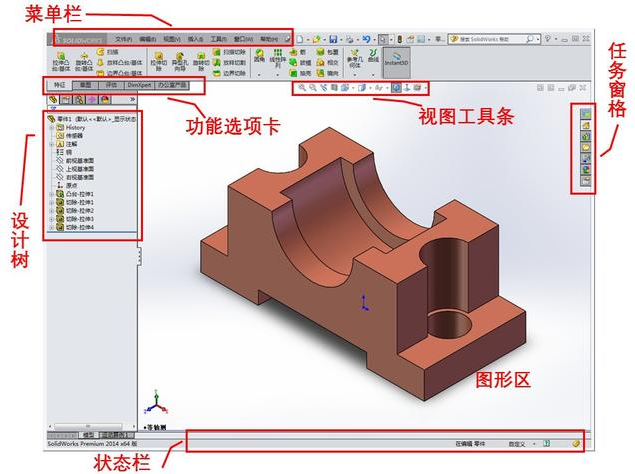Open the 帮助 (Help) menu

pos(269,39)
